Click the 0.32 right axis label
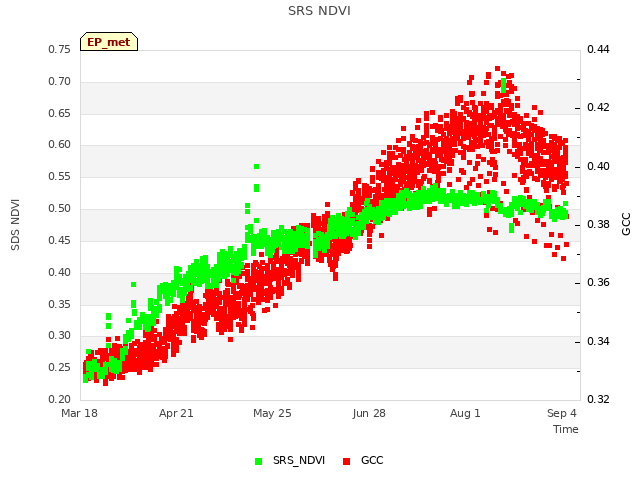Image resolution: width=640 pixels, height=480 pixels. (x=598, y=399)
